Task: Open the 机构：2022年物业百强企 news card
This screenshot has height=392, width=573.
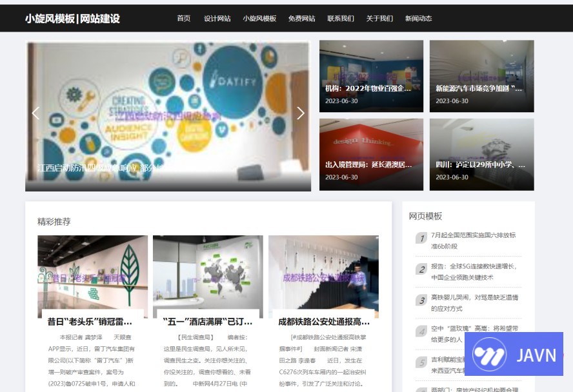Action: pos(371,76)
